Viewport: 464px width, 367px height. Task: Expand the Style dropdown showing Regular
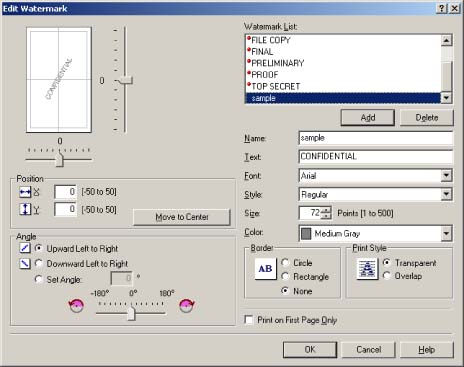(x=446, y=194)
